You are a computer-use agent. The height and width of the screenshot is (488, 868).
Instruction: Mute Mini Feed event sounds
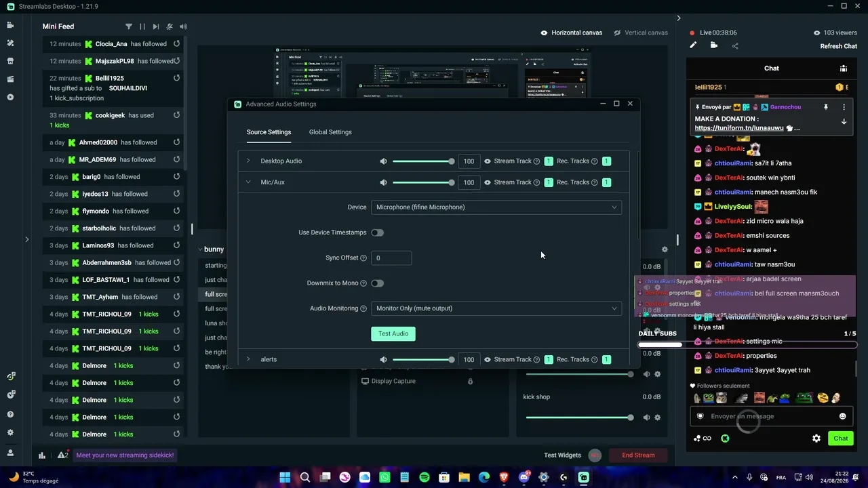coord(183,26)
